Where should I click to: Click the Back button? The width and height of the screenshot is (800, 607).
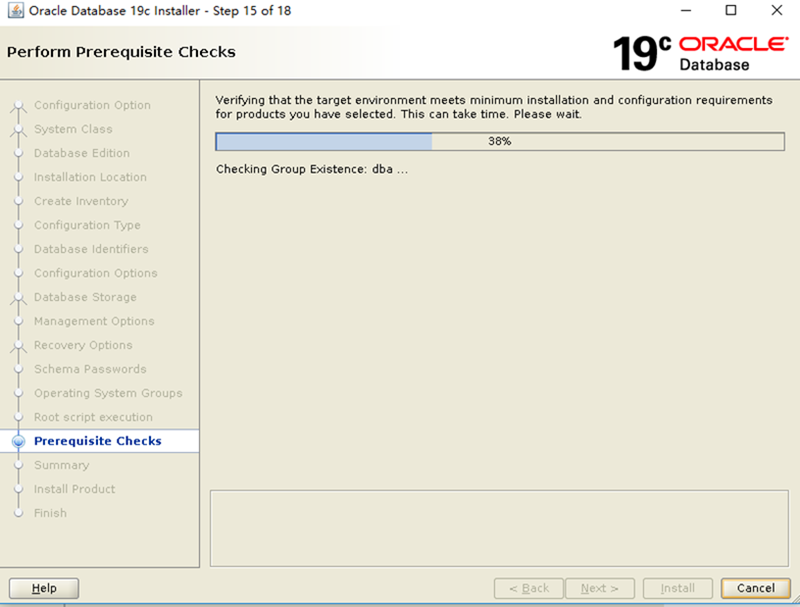pos(529,588)
